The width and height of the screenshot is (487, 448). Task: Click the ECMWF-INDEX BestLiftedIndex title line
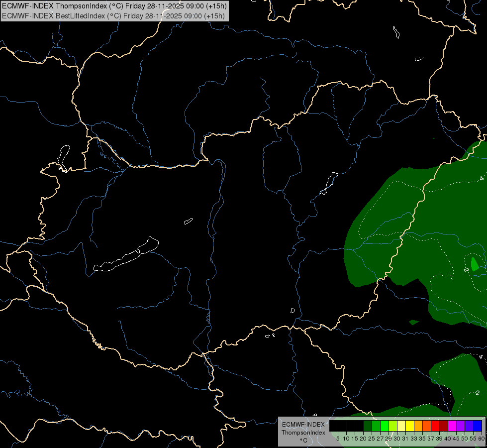113,15
